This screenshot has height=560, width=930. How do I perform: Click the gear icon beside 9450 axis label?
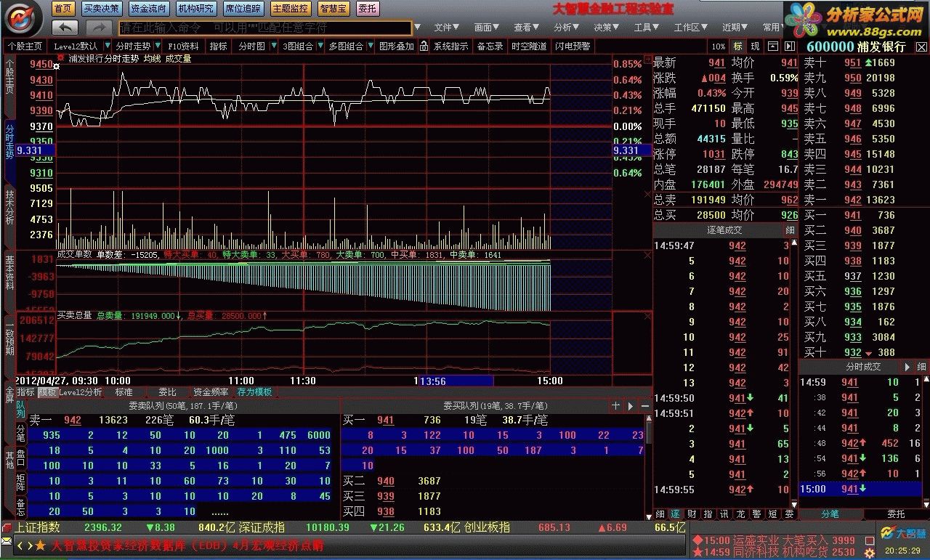(x=57, y=66)
